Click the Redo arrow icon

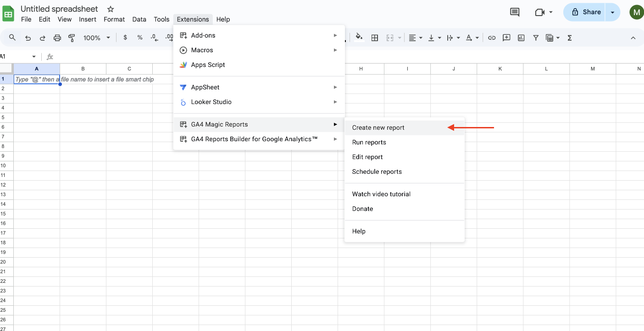point(42,38)
